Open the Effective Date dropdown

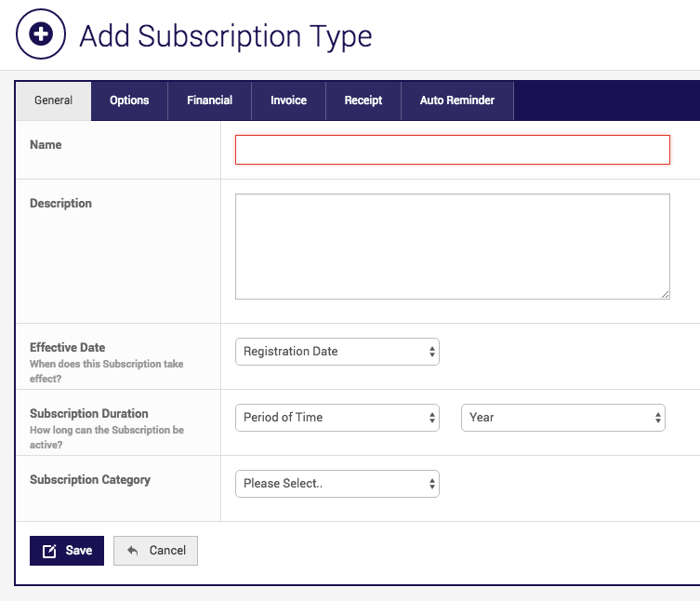[337, 352]
